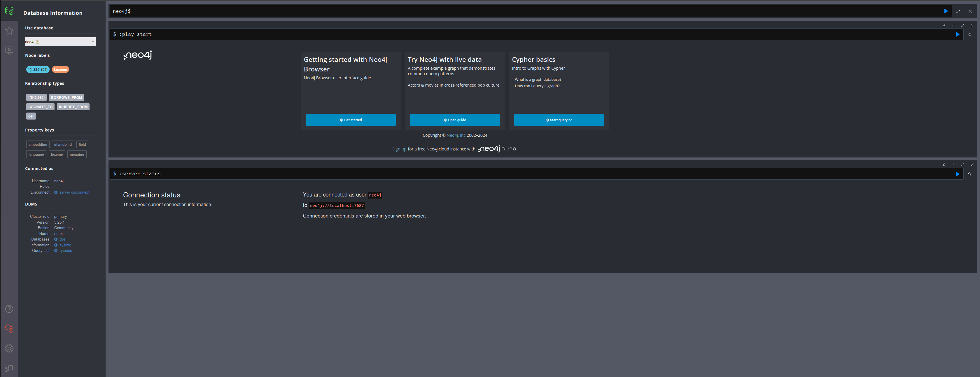The height and width of the screenshot is (377, 980).
Task: Click the Open guide button
Action: click(455, 120)
